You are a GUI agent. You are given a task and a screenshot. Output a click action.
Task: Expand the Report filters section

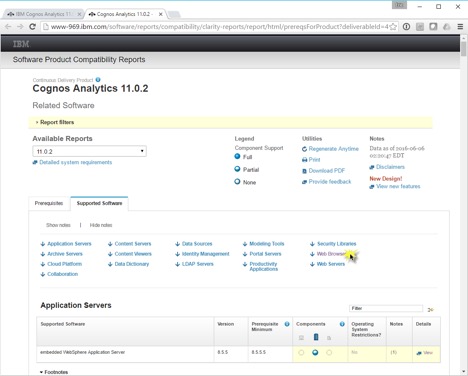click(x=55, y=122)
